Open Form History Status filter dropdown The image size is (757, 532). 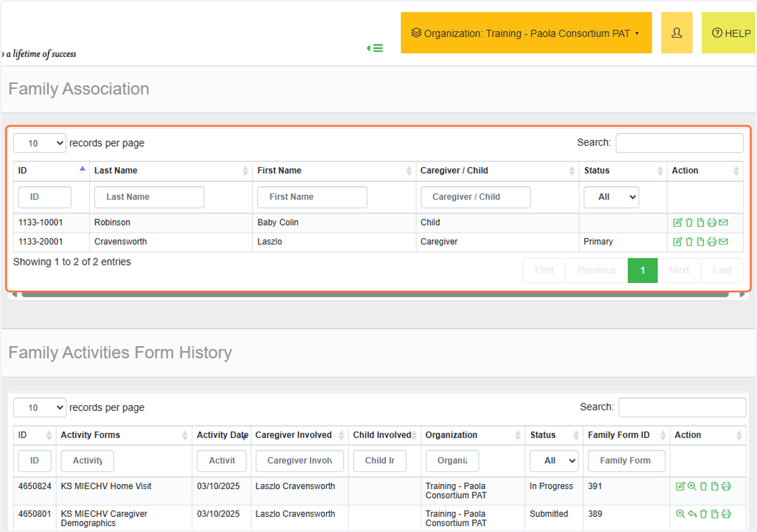[554, 461]
